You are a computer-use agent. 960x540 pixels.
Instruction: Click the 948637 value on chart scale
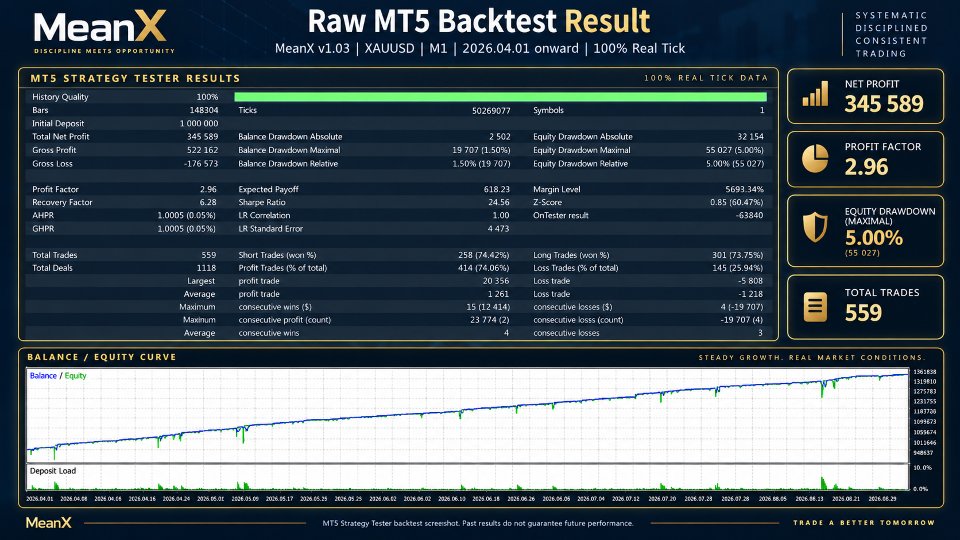tap(923, 453)
